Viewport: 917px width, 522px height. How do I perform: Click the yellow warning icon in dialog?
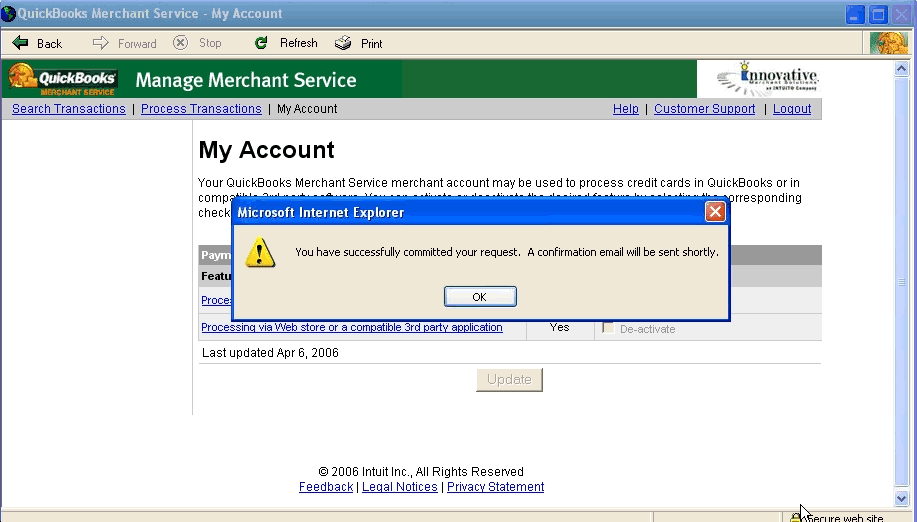(260, 253)
